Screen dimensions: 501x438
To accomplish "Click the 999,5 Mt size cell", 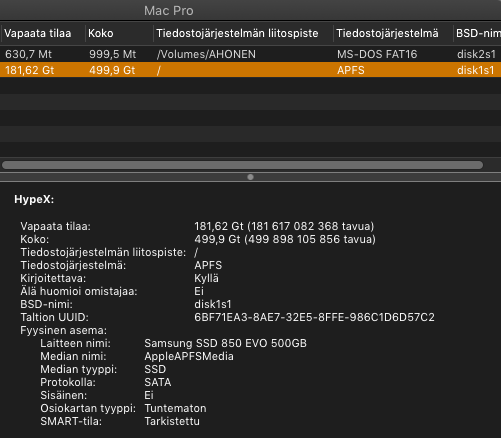I will (112, 54).
